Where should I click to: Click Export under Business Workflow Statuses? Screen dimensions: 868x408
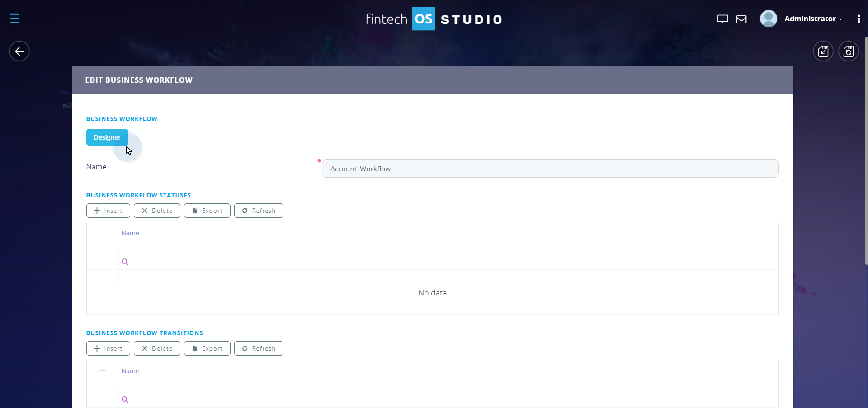(207, 210)
